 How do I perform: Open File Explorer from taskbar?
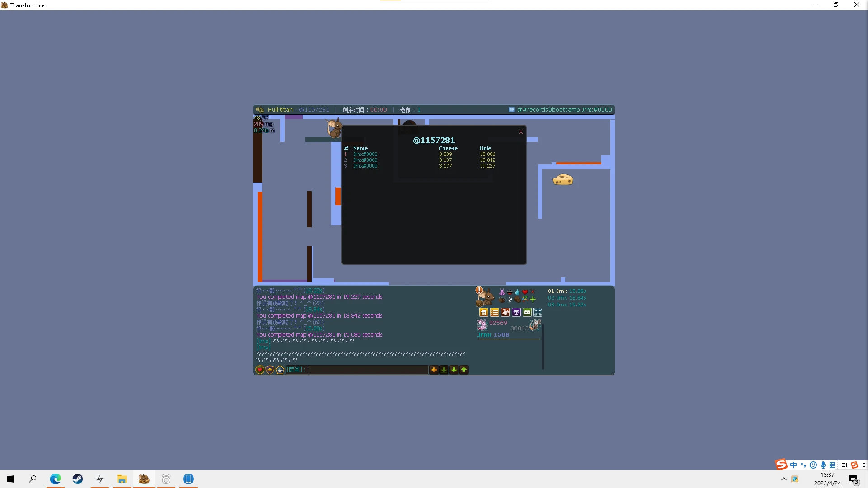tap(122, 479)
